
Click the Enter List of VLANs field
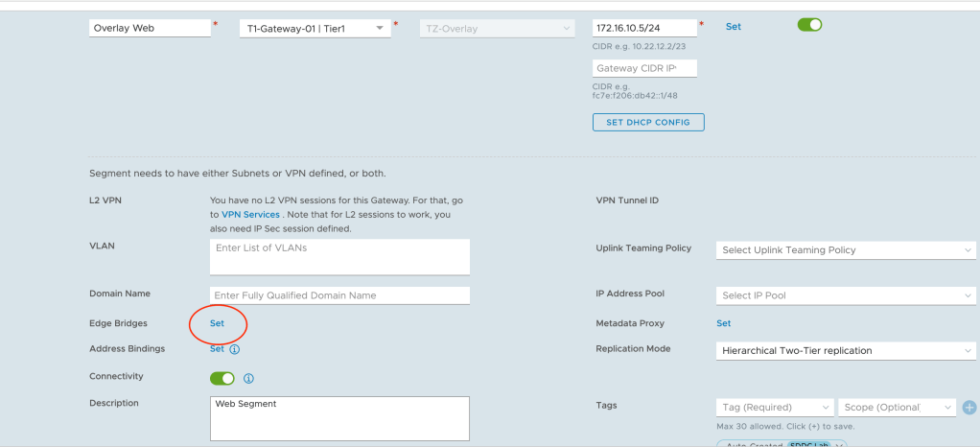[339, 256]
